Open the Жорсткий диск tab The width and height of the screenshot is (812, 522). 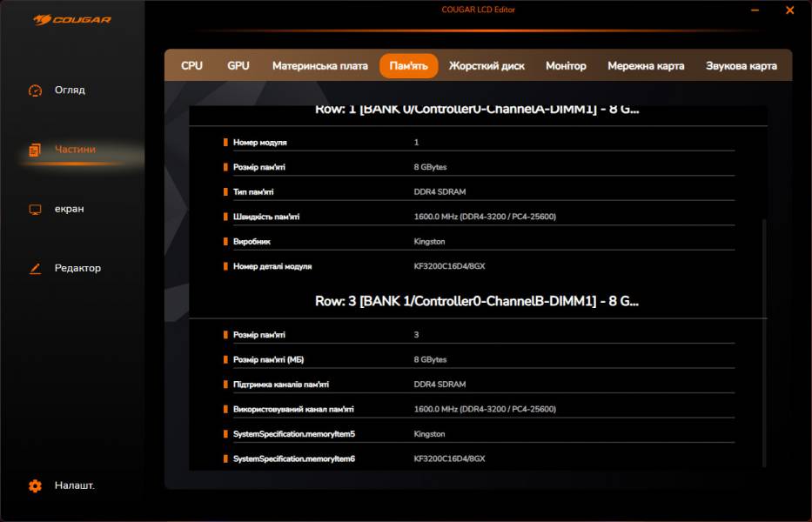click(487, 66)
